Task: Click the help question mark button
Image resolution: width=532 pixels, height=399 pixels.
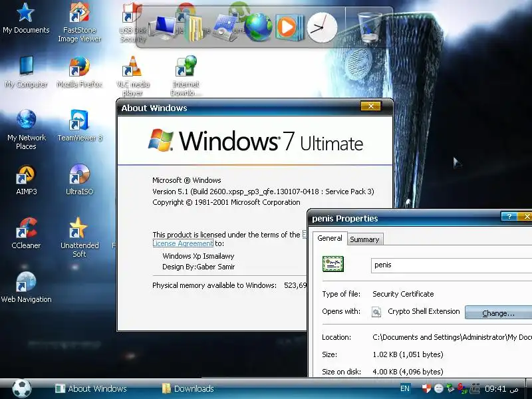Action: point(509,217)
